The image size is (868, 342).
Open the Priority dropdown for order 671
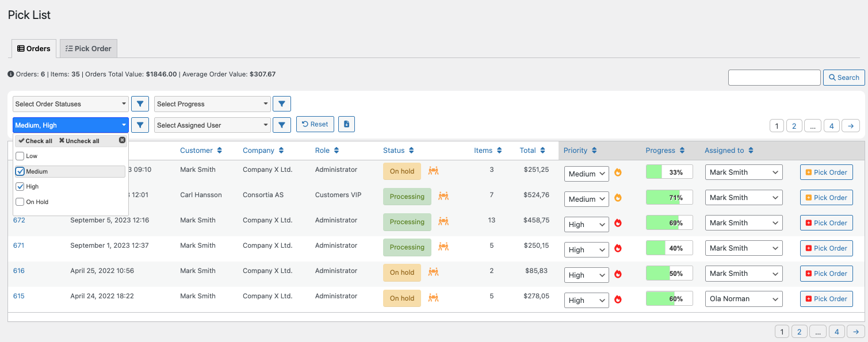click(586, 249)
